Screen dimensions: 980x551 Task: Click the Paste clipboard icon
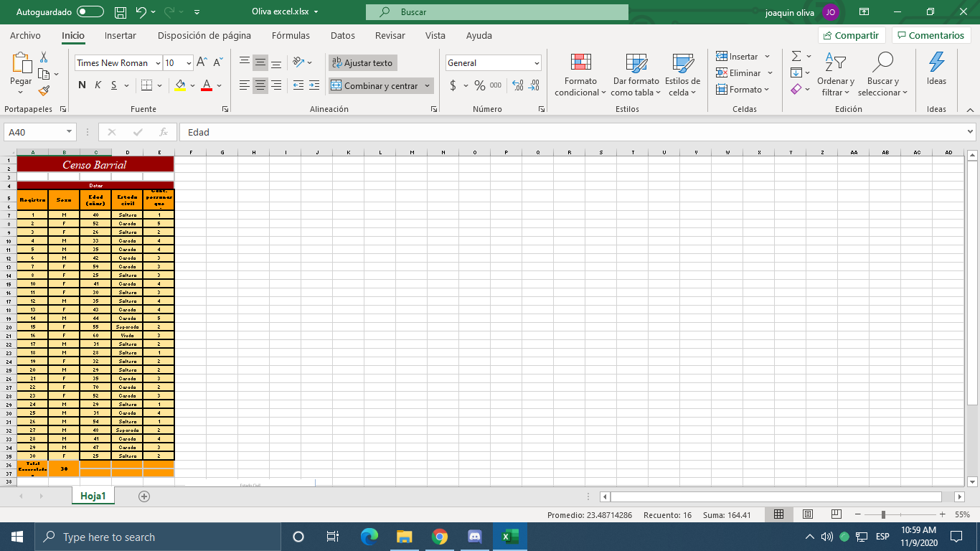[x=21, y=63]
